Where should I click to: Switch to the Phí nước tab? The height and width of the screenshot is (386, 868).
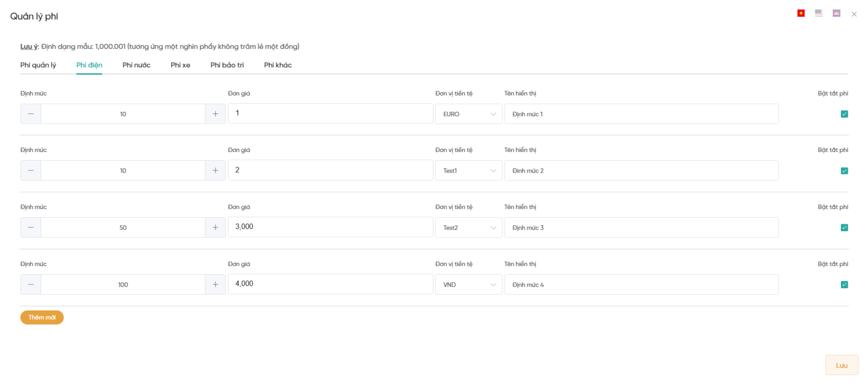tap(136, 65)
